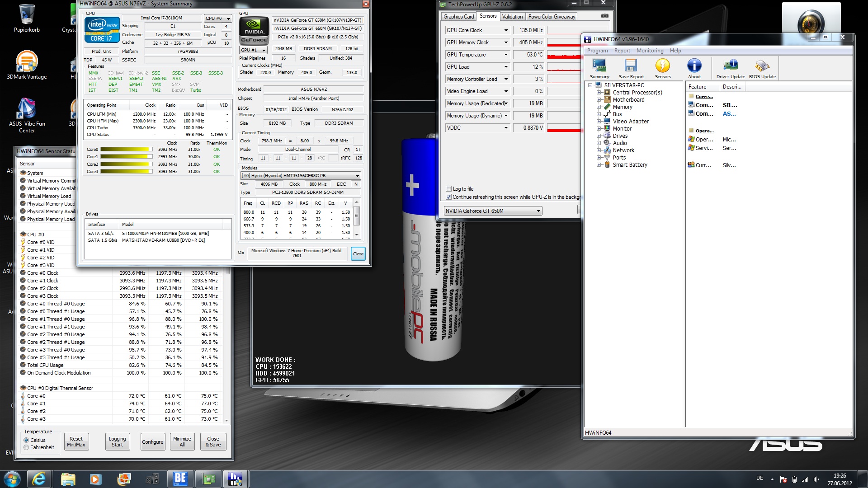Open the HWiNFO Summary toolbar icon

[x=599, y=66]
